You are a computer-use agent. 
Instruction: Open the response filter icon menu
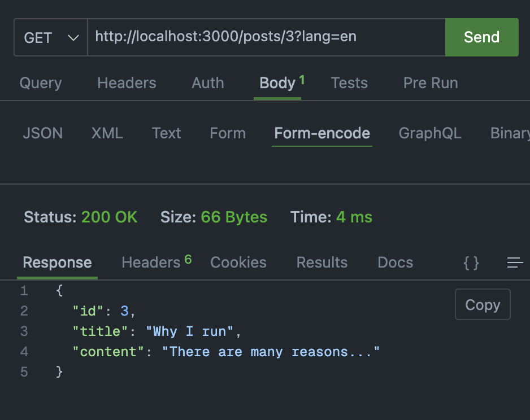click(x=515, y=262)
